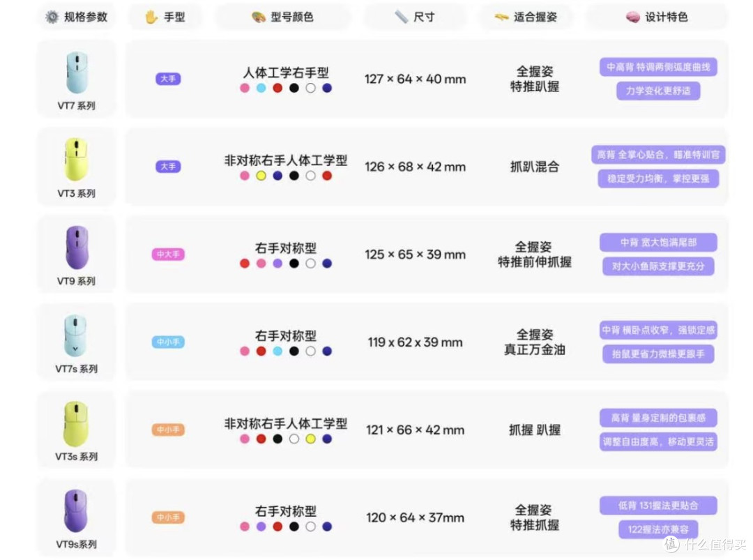753x560 pixels.
Task: Click the 126 × 68 × 42 mm size
Action: tap(415, 167)
